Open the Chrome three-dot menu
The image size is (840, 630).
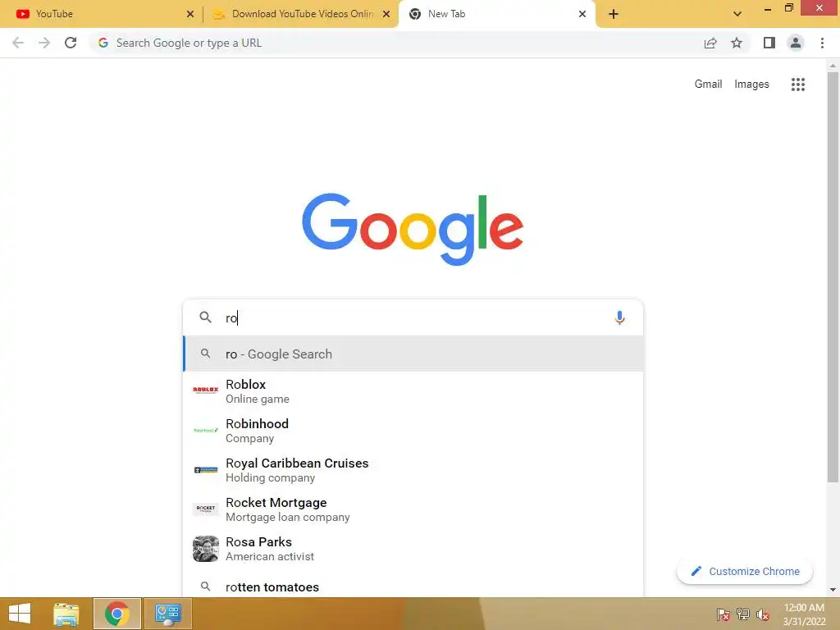(822, 43)
